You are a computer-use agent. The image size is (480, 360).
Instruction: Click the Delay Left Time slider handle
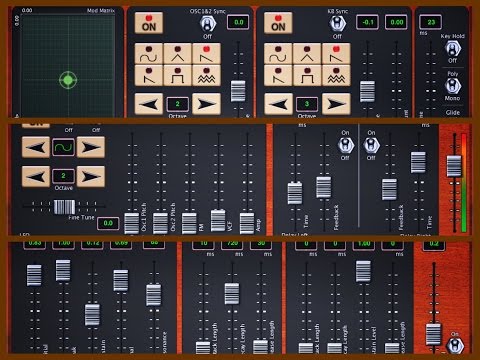tap(295, 193)
